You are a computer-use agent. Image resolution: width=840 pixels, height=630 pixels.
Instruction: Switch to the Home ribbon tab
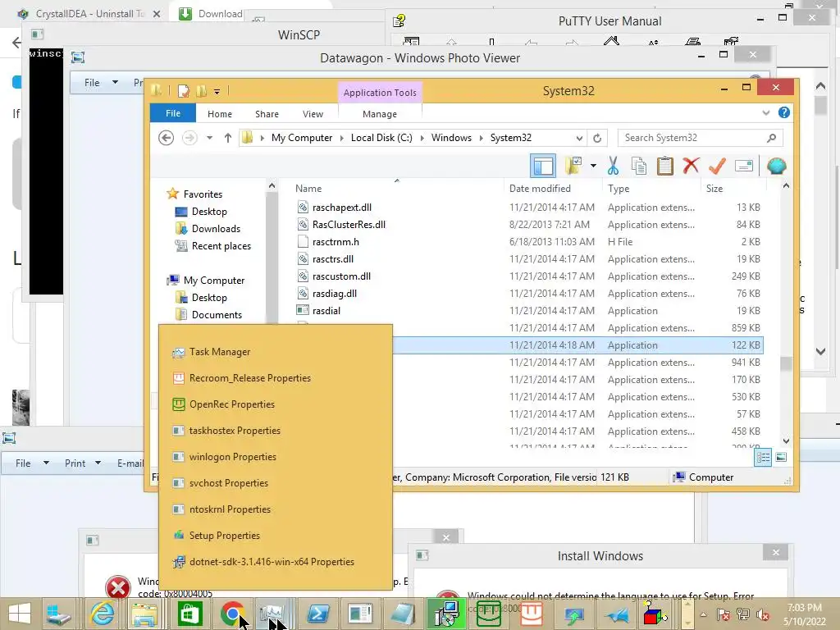(220, 114)
